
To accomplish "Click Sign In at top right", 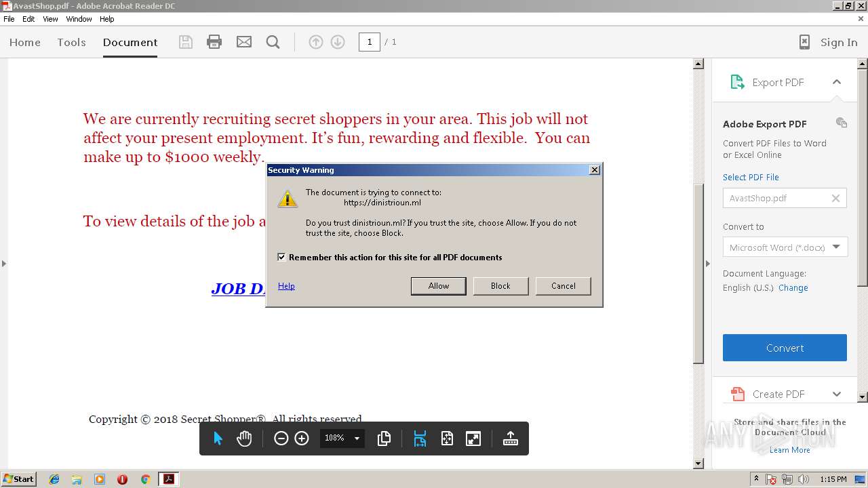I will click(839, 42).
